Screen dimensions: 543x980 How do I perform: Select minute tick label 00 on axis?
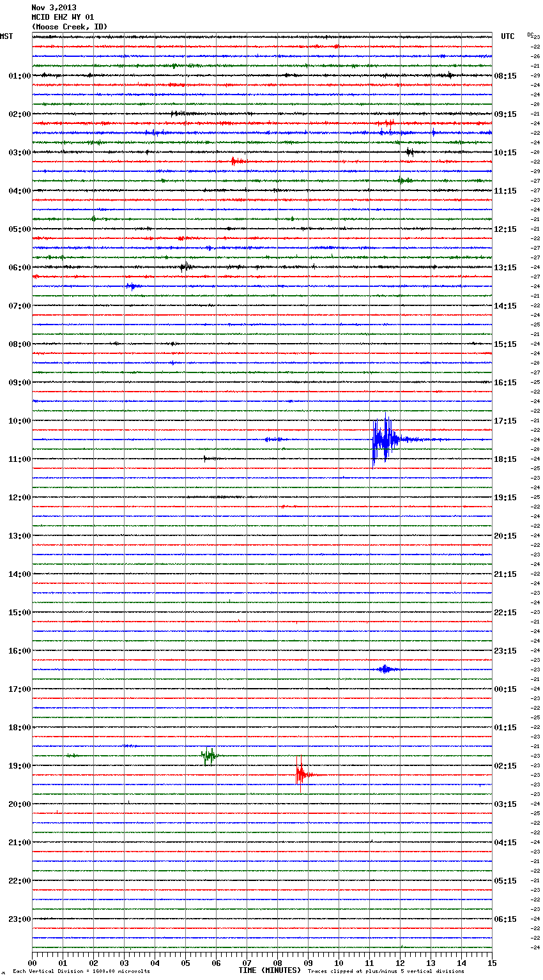pos(32,963)
